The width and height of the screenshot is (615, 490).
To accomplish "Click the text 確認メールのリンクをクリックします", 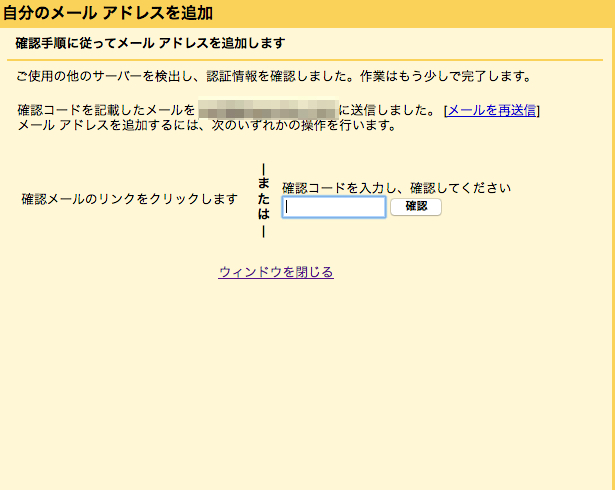I will coord(129,199).
